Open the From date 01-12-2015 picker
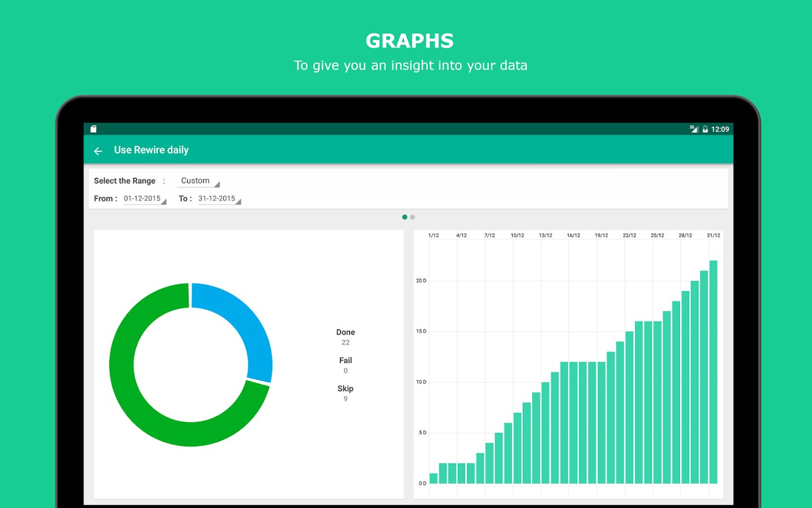This screenshot has height=508, width=812. [144, 199]
